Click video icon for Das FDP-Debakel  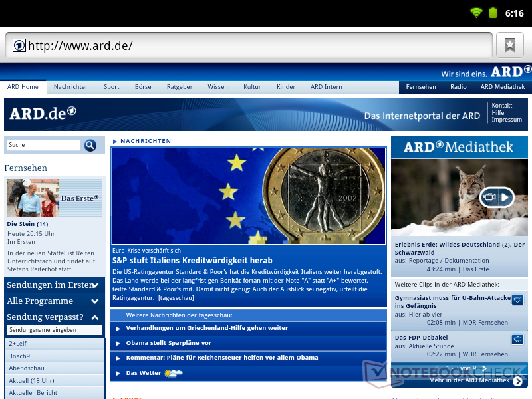517,340
